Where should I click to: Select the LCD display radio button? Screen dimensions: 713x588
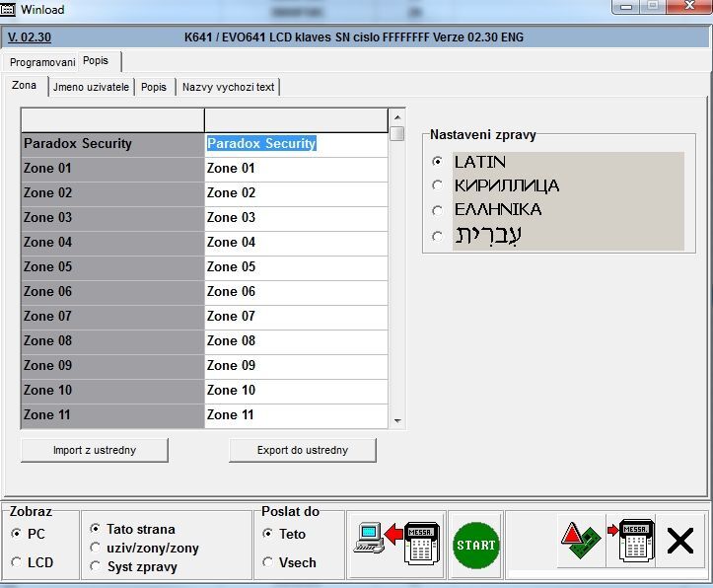tap(17, 562)
